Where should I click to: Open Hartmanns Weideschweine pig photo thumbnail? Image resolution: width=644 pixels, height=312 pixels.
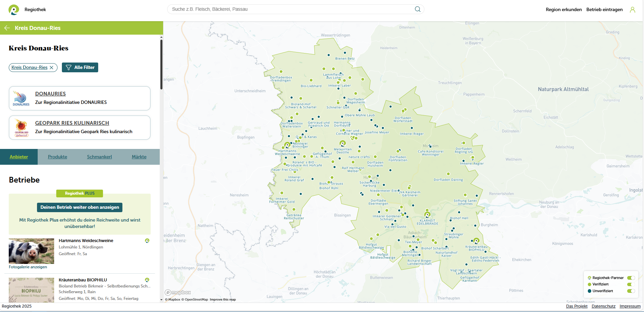click(x=31, y=251)
